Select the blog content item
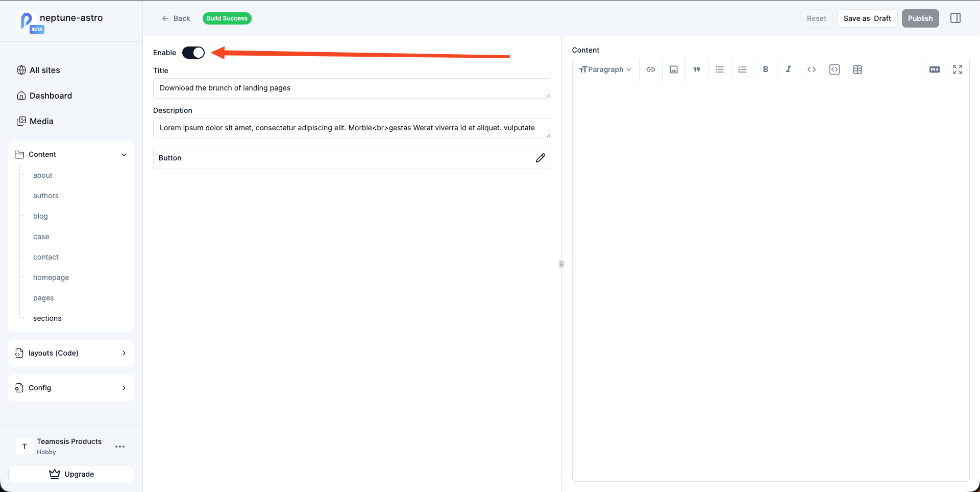Viewport: 980px width, 492px height. pos(40,216)
